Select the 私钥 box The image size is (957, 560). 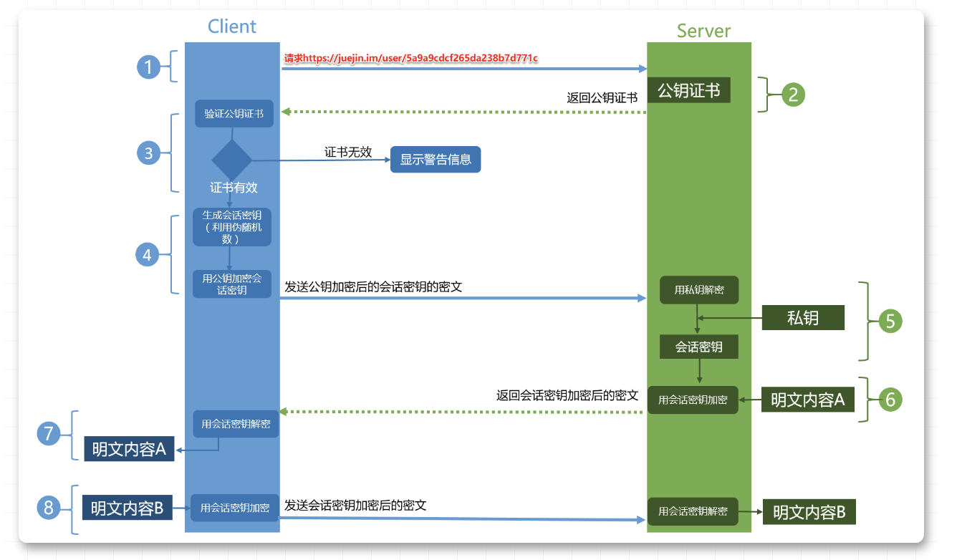803,317
